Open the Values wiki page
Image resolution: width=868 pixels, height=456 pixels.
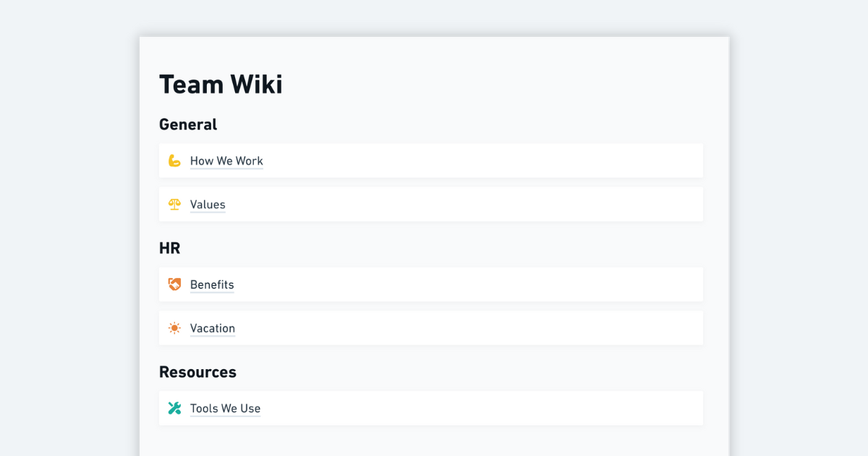point(207,204)
